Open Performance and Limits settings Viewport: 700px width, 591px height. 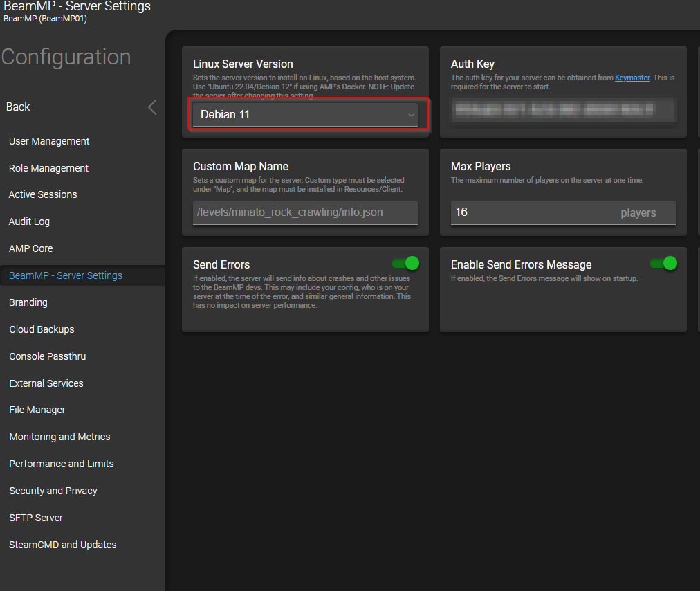coord(62,464)
